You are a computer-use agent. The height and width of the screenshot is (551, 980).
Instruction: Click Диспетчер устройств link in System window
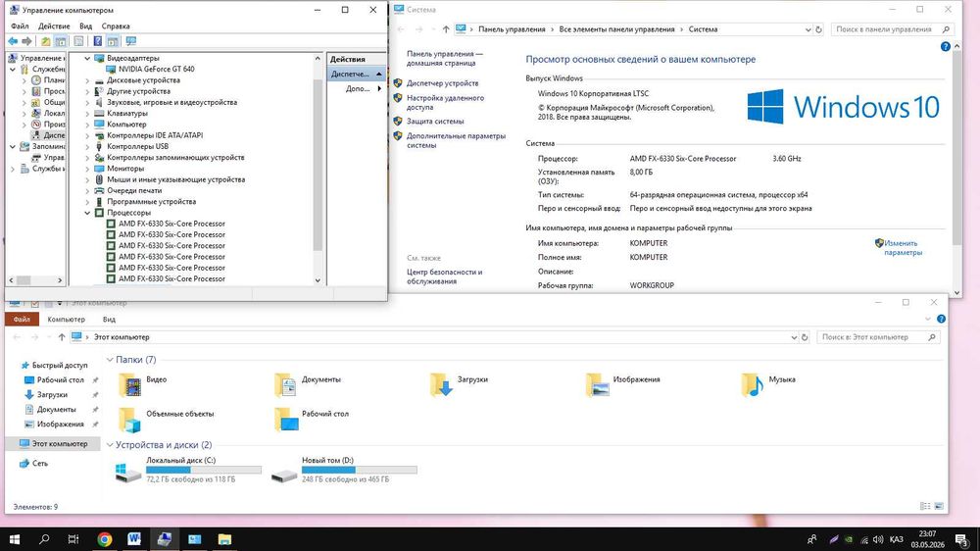[x=443, y=83]
